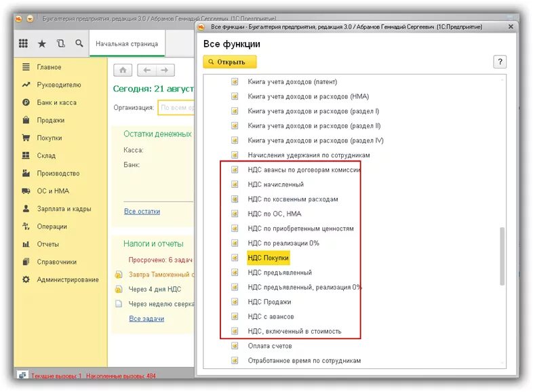This screenshot has width=533, height=392.
Task: Click the Администрирование gear icon
Action: click(x=26, y=279)
